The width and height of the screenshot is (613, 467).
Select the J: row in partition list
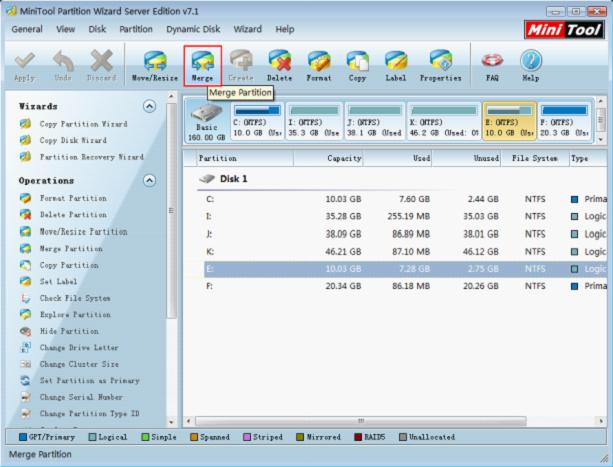pos(405,234)
